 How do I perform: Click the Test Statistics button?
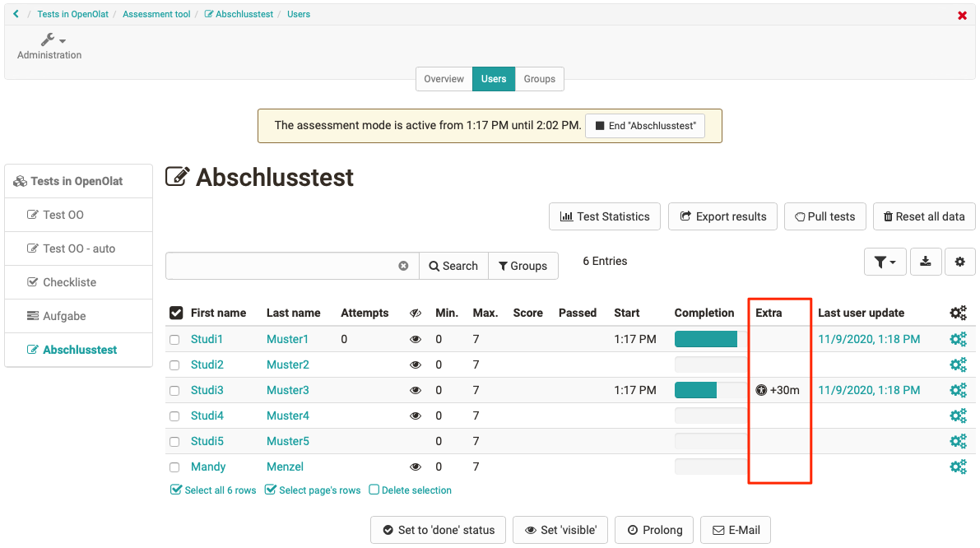(x=605, y=216)
